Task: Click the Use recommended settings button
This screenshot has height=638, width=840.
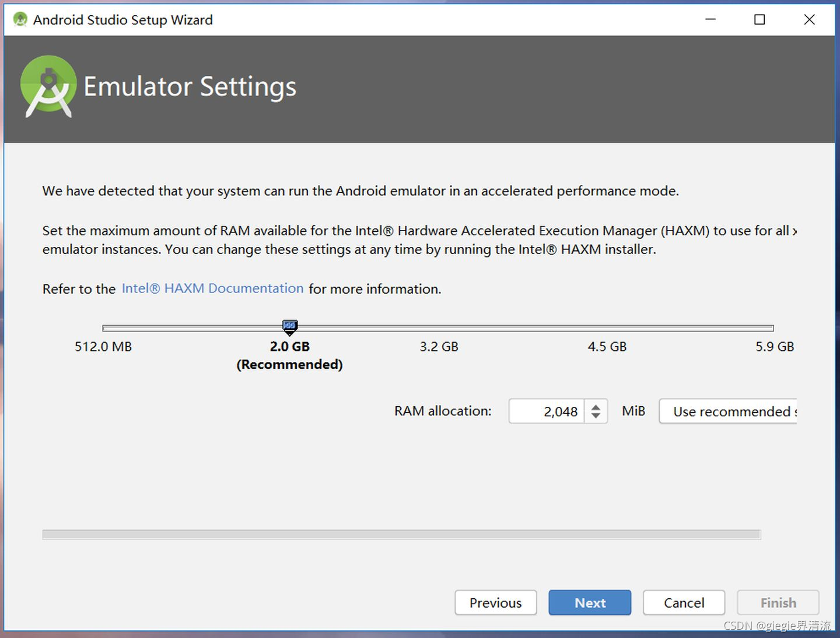Action: (x=728, y=411)
